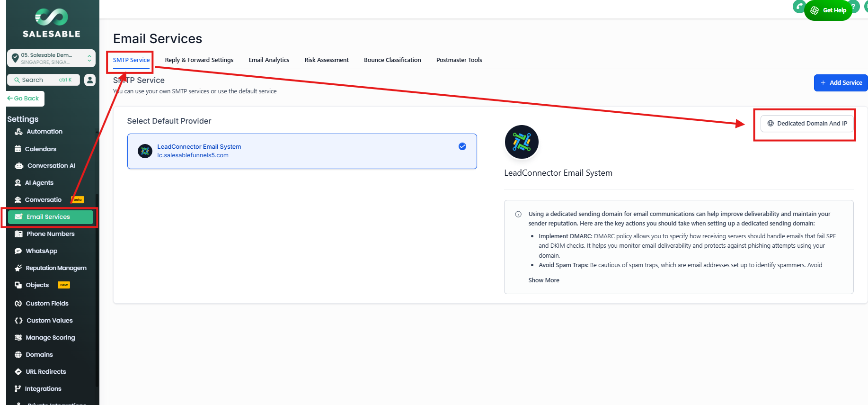Open Objects icon in sidebar

(x=18, y=285)
